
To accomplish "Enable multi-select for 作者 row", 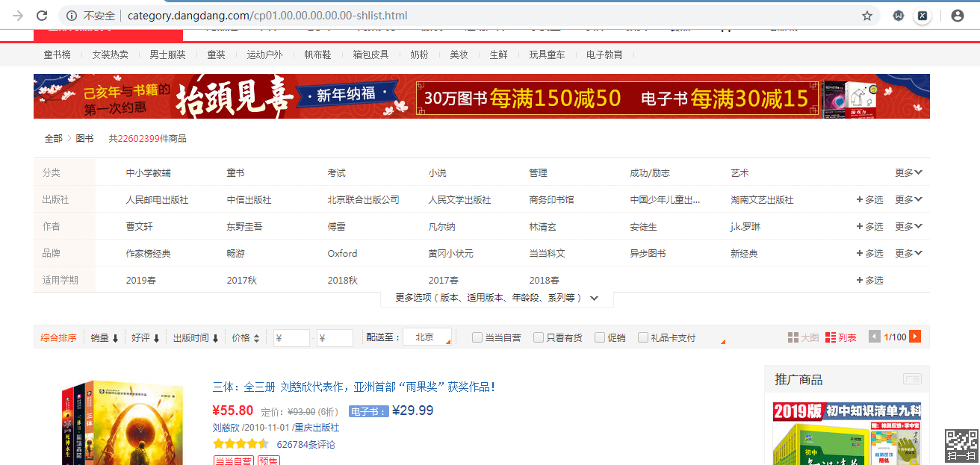I will [869, 226].
